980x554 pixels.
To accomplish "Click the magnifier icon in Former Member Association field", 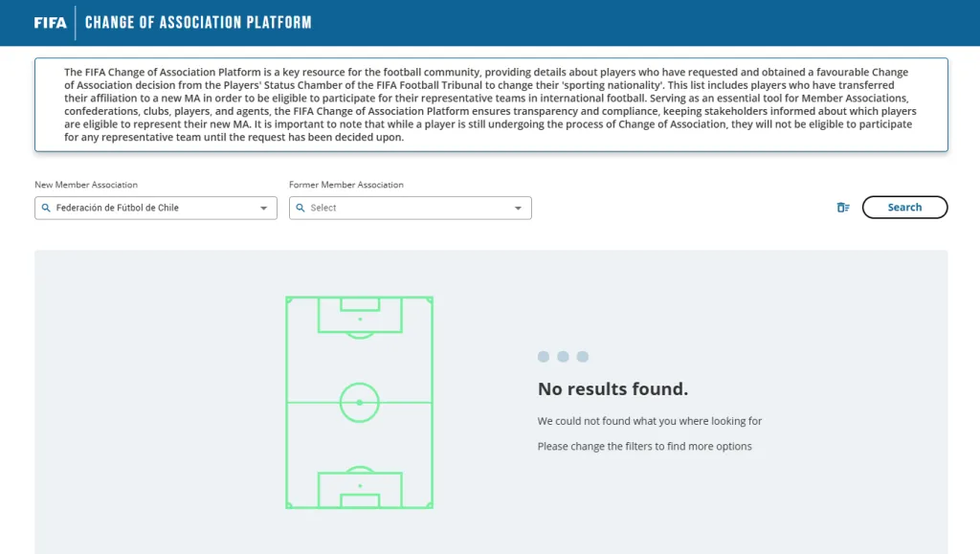I will [301, 208].
